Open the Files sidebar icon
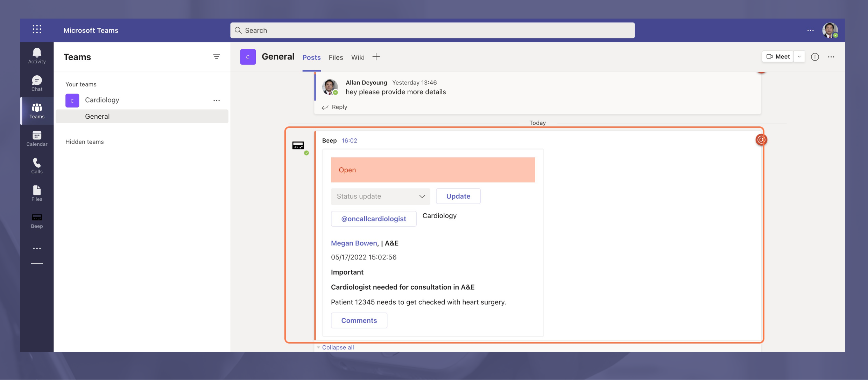This screenshot has height=380, width=868. coord(37,193)
